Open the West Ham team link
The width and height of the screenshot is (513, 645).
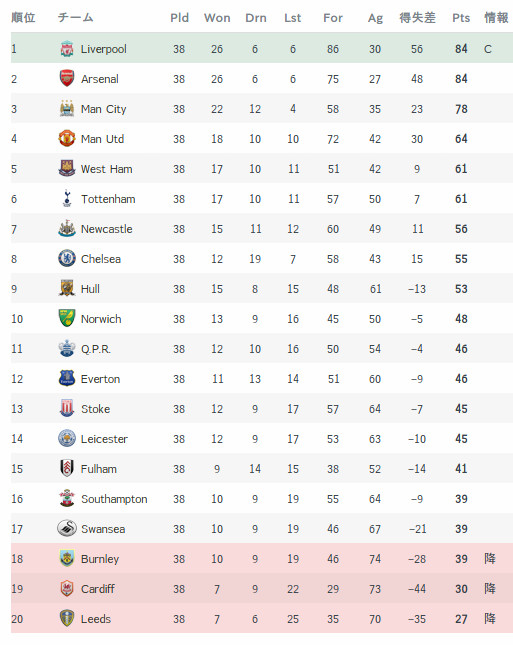(107, 169)
